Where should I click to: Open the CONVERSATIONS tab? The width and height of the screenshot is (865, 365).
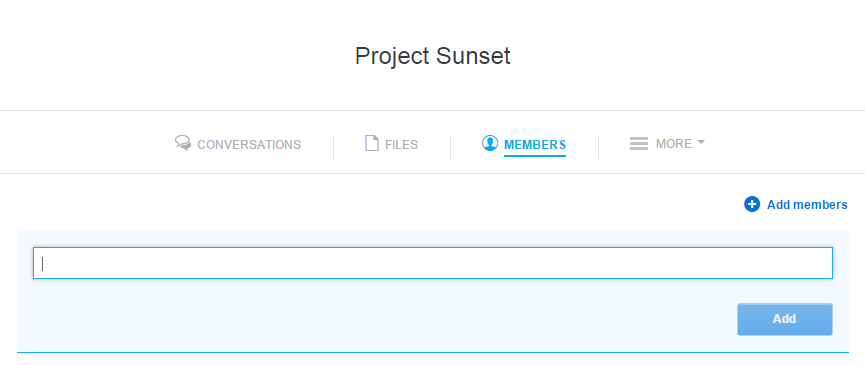click(249, 145)
